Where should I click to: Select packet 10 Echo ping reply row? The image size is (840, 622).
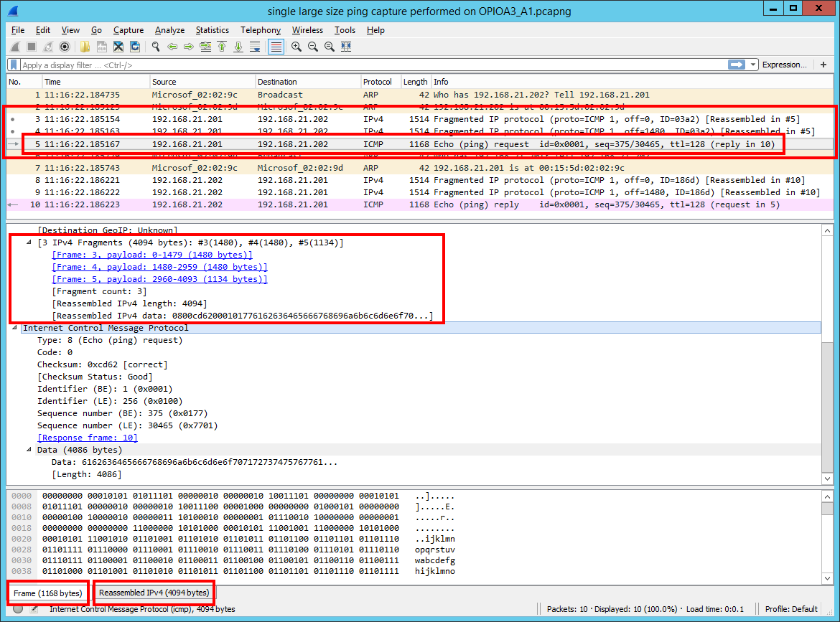[420, 204]
